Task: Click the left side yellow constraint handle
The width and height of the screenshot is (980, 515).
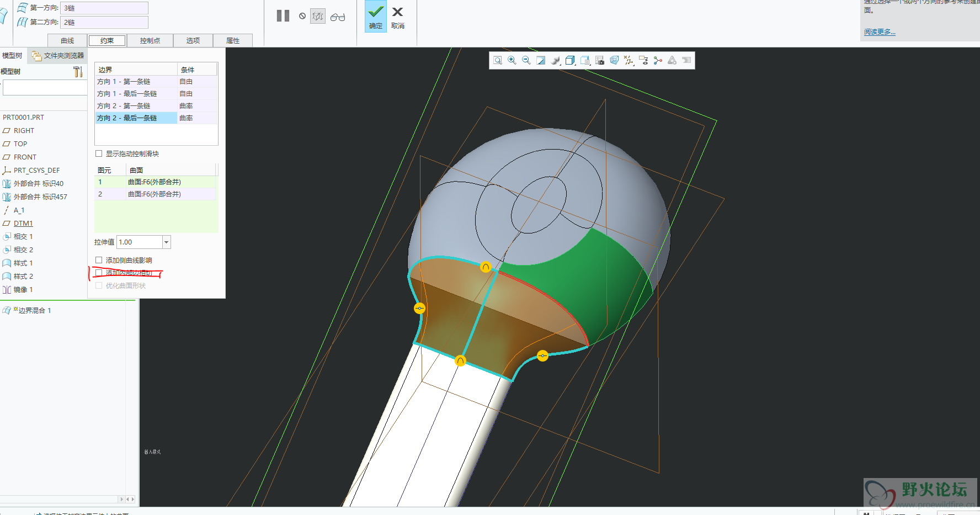Action: [419, 308]
